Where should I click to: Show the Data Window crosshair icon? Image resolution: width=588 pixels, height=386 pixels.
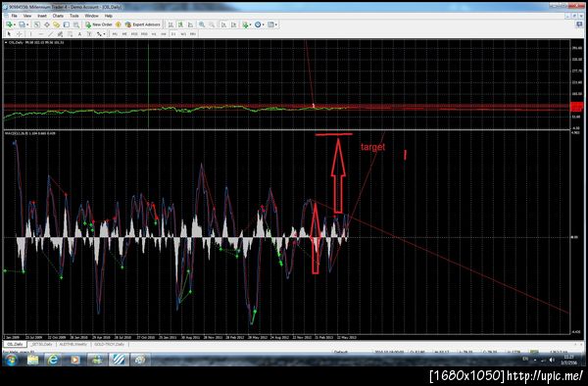46,24
